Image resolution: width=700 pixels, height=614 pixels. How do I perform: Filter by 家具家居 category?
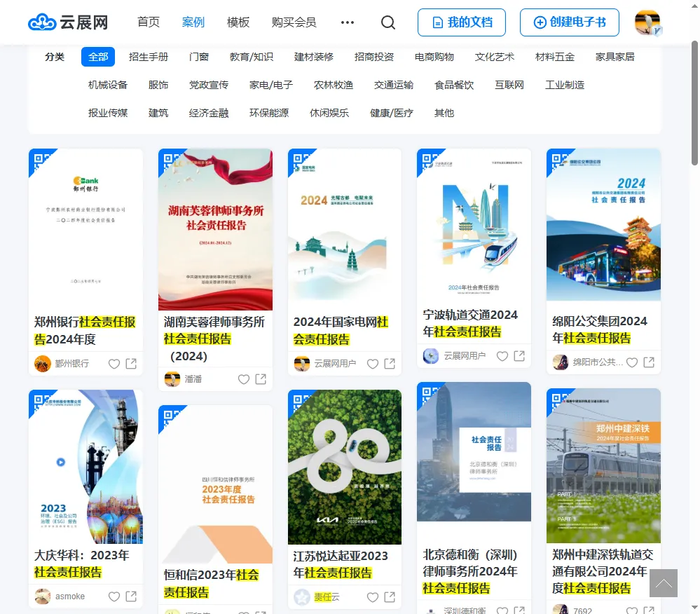coord(615,57)
